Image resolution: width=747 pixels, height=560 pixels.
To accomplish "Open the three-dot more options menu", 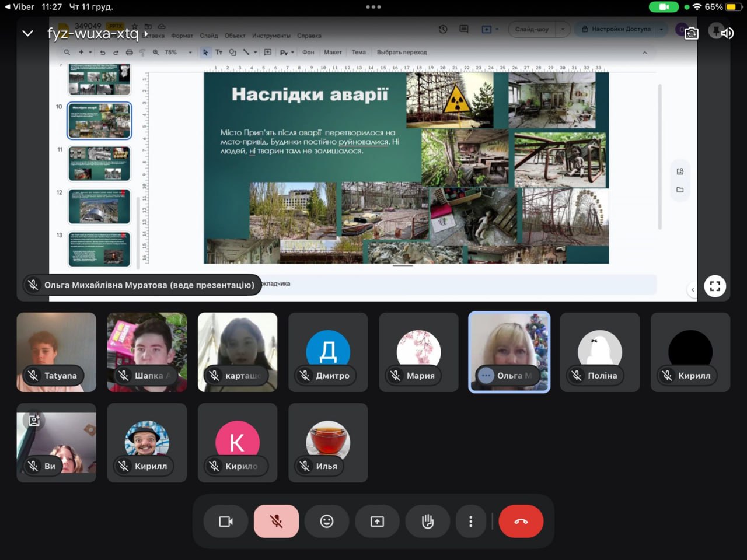I will point(470,521).
